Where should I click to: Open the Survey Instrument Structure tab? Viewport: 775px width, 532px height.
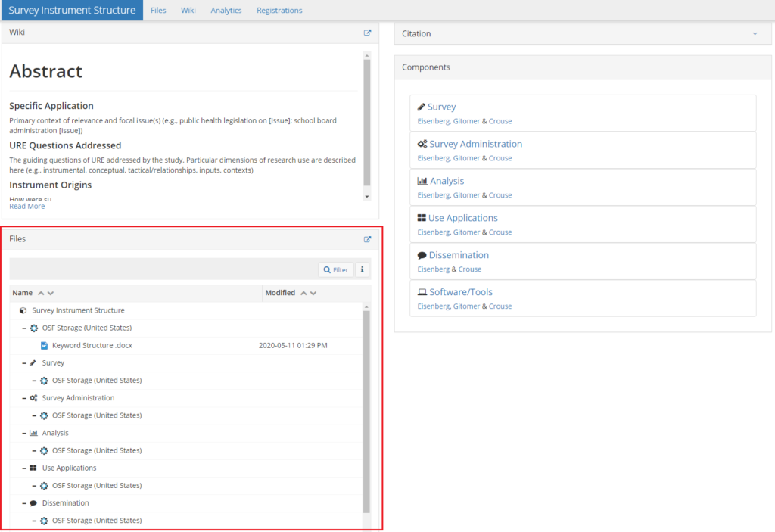[x=72, y=11]
